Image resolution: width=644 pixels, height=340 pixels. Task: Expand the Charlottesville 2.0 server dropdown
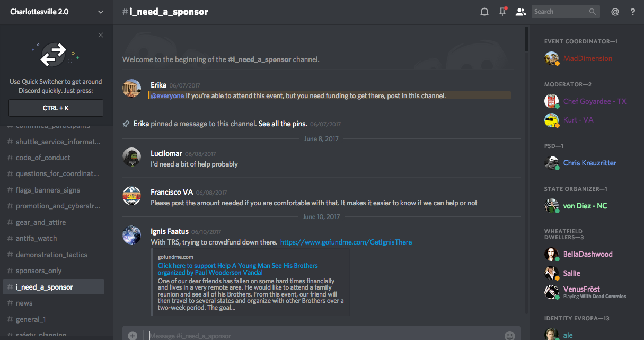click(101, 12)
